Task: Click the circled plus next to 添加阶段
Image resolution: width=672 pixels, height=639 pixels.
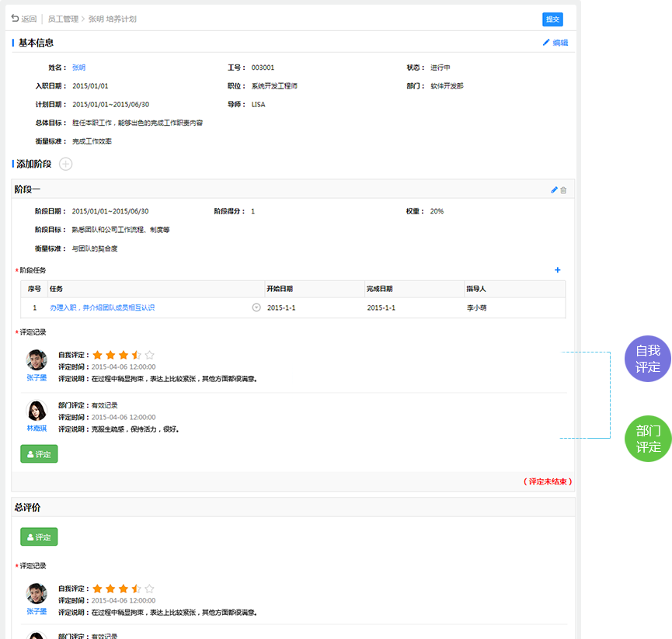Action: (x=66, y=164)
